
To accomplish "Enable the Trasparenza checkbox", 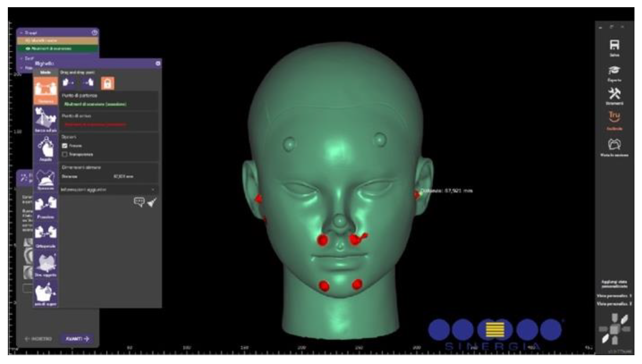I will (x=64, y=154).
